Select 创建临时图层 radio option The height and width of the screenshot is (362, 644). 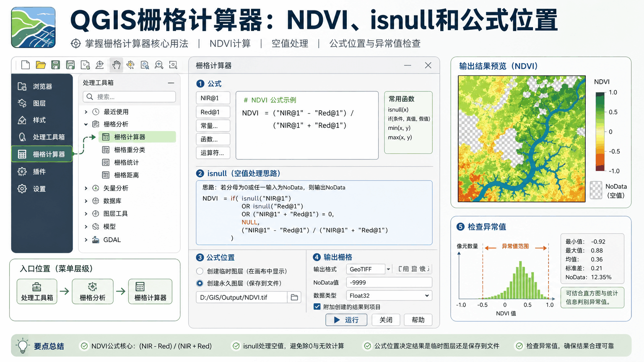point(200,271)
